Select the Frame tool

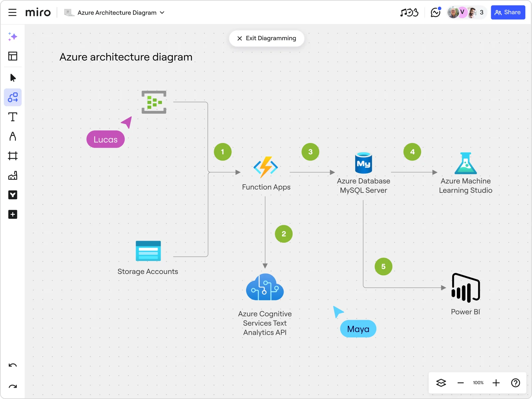13,156
